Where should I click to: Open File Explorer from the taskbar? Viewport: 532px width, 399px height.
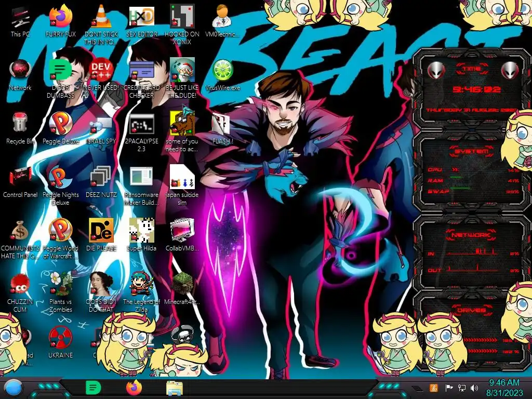coord(175,388)
